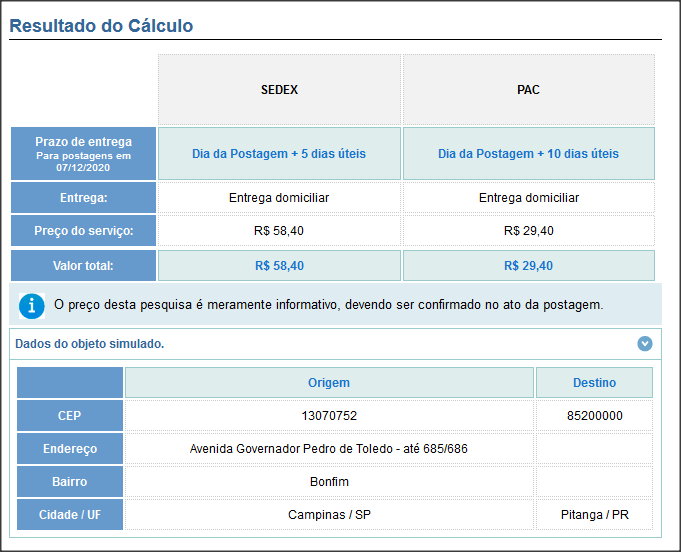Select the 'Dados do objeto simulado.' header text
Viewport: 681px width, 552px height.
click(x=89, y=344)
